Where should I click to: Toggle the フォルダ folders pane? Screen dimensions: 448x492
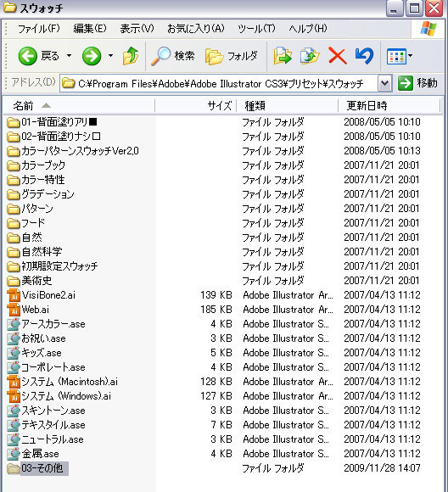[232, 56]
